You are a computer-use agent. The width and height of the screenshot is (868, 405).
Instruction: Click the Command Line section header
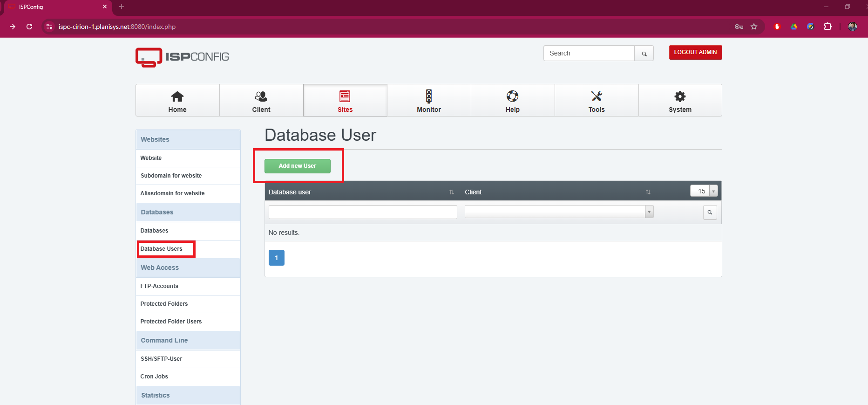click(188, 340)
